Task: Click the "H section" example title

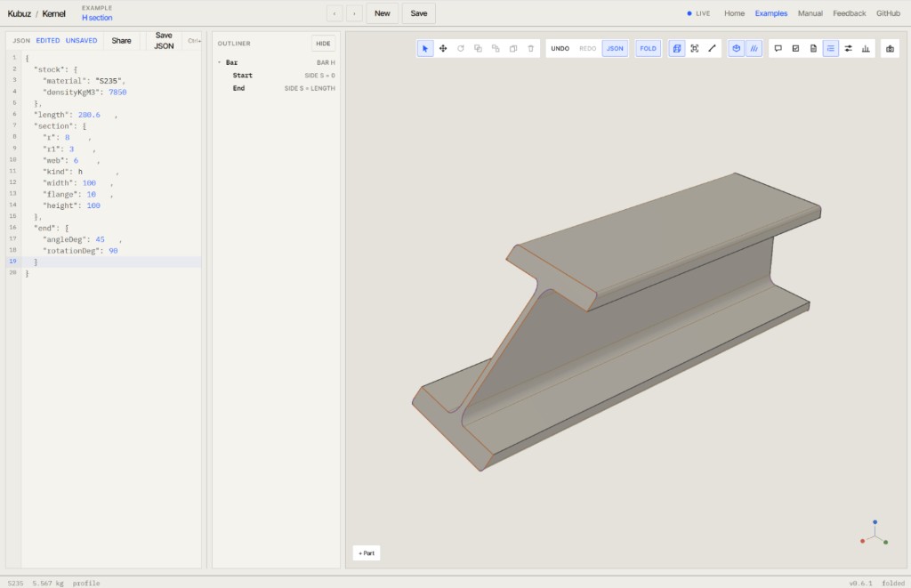Action: (97, 18)
